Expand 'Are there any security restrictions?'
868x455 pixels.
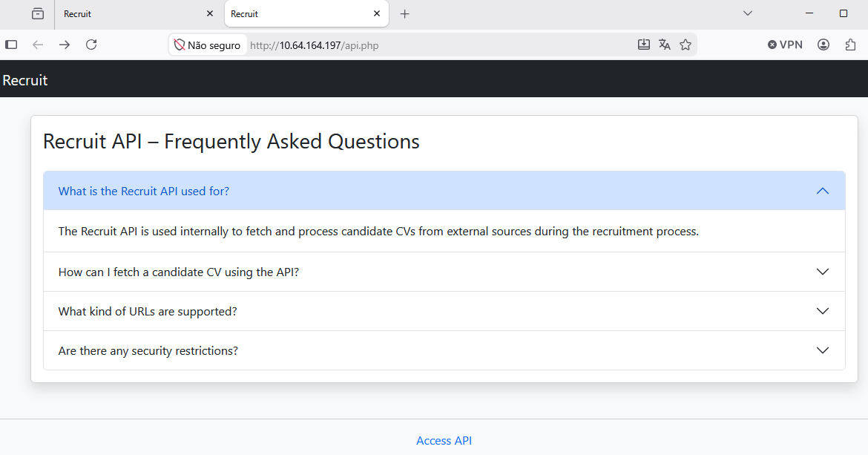[444, 350]
